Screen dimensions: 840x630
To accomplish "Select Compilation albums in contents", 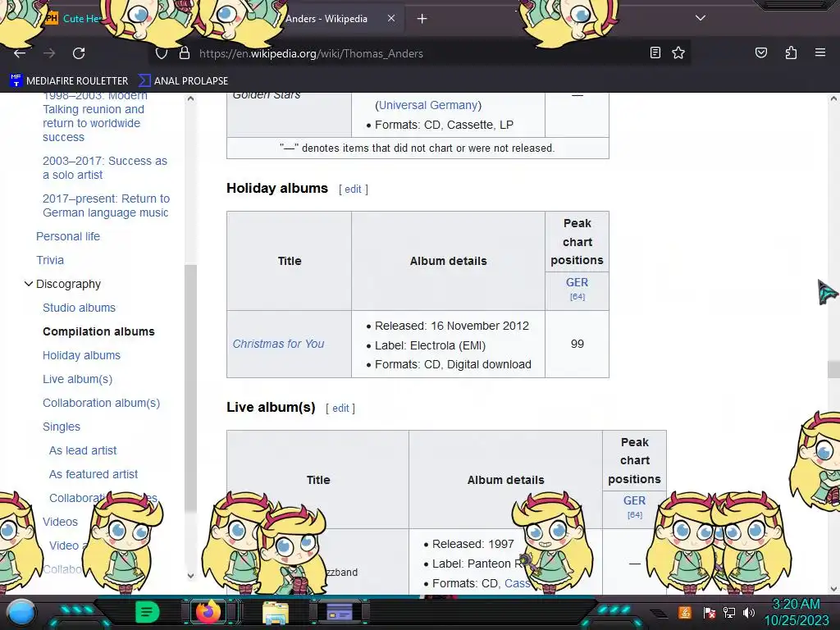I will (x=98, y=331).
